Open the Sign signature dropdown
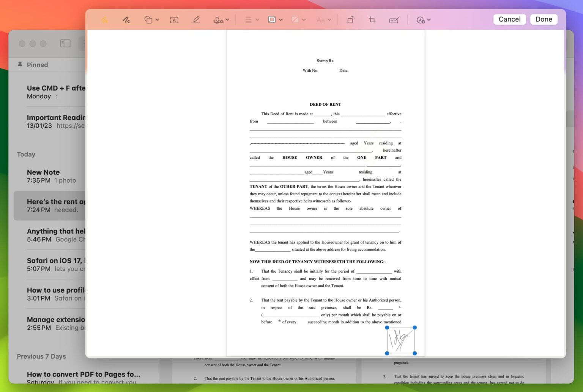Image resolution: width=583 pixels, height=392 pixels. [221, 20]
